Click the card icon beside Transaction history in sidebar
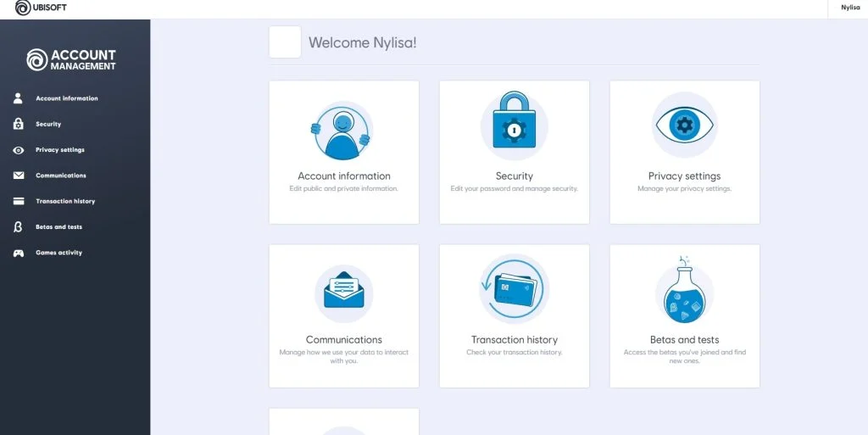Image resolution: width=868 pixels, height=435 pixels. point(19,202)
